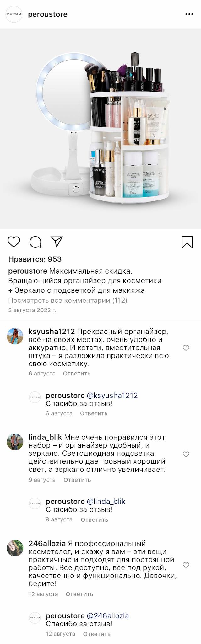Reply to ksyusha1212's comment

point(77,374)
